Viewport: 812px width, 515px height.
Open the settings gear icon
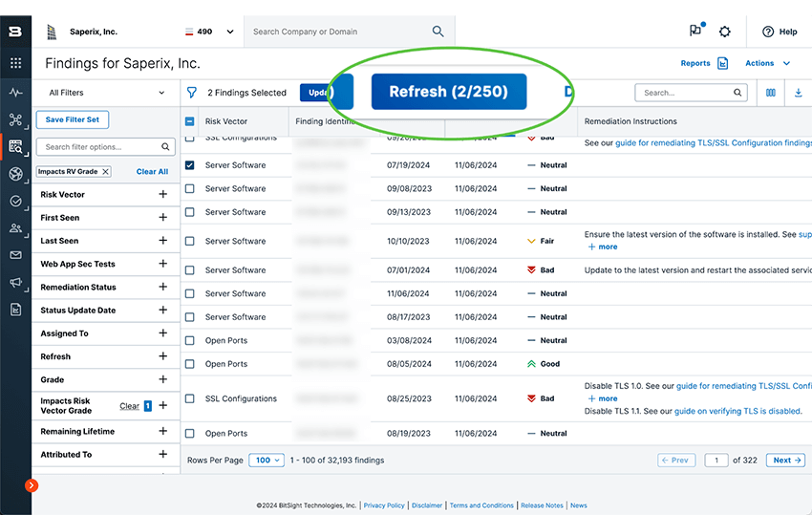coord(724,32)
